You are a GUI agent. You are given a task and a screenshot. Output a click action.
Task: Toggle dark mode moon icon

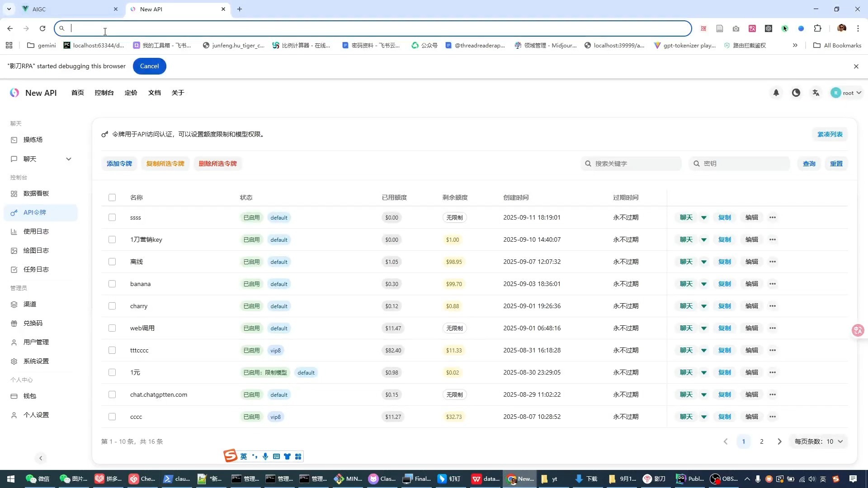(796, 93)
